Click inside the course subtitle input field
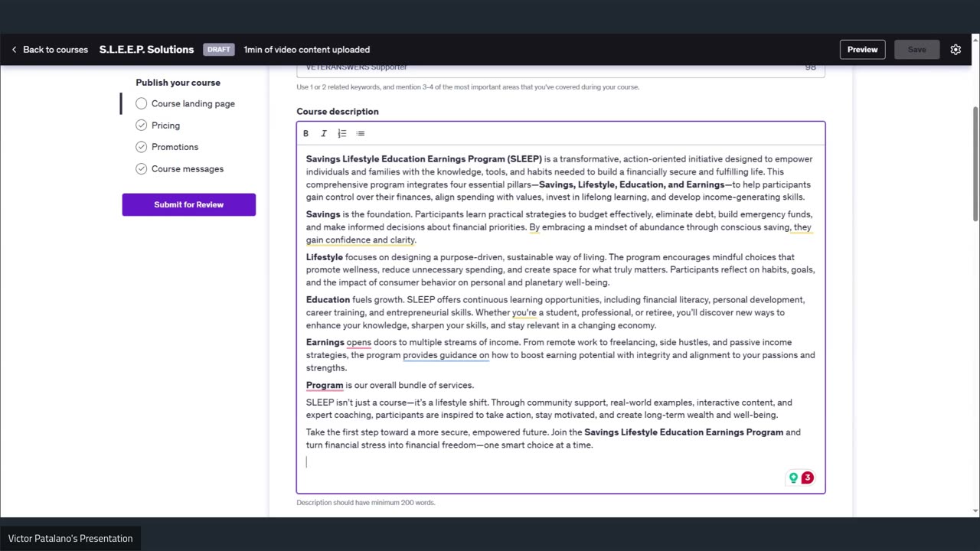The image size is (980, 551). pos(560,69)
